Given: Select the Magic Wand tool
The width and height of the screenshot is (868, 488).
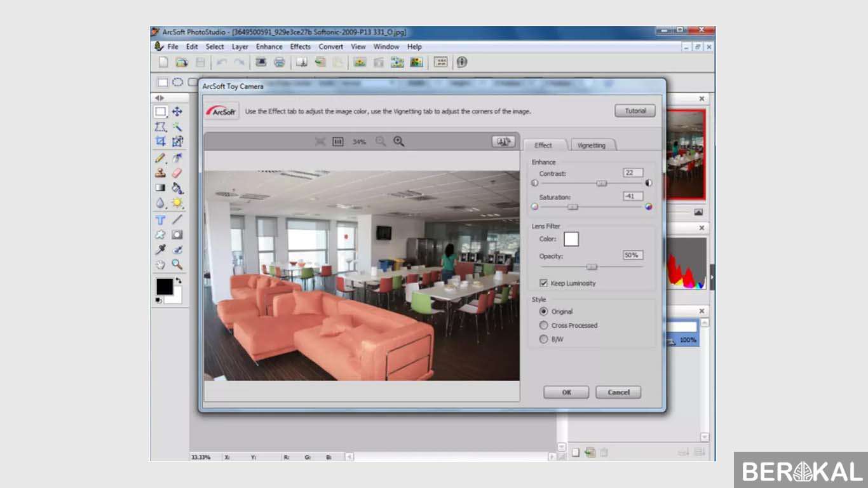Looking at the screenshot, I should coord(177,126).
